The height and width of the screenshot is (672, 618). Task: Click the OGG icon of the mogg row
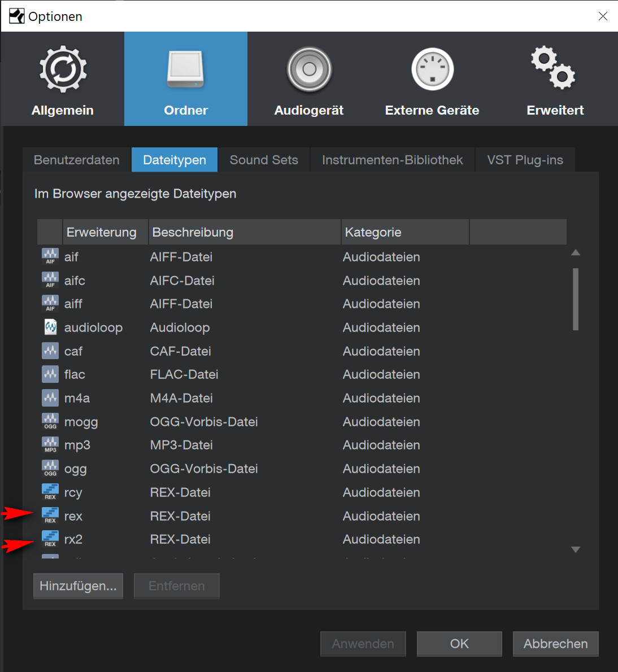point(50,422)
